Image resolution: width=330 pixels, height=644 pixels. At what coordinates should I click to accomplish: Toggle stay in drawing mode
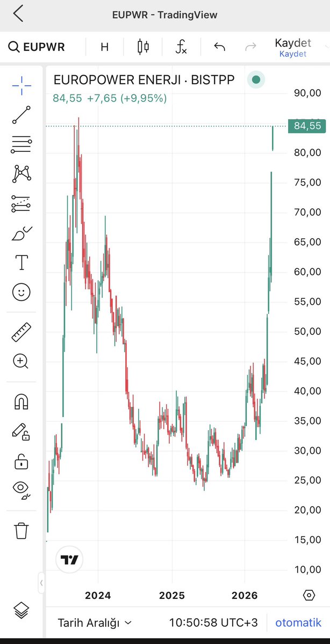click(21, 431)
